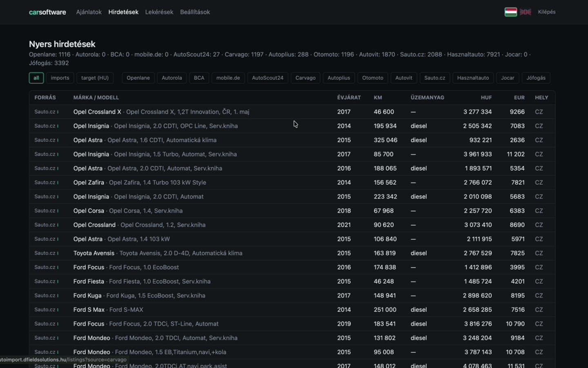Click the HUF column header
Viewport: 588px width, 368px height.
[x=486, y=98]
